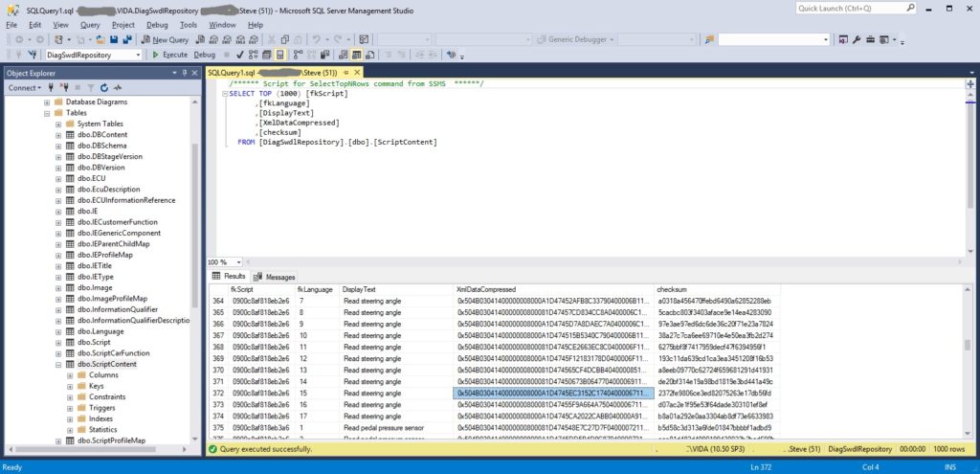Open the Tools menu
Screen dimensions: 980x474
click(189, 25)
